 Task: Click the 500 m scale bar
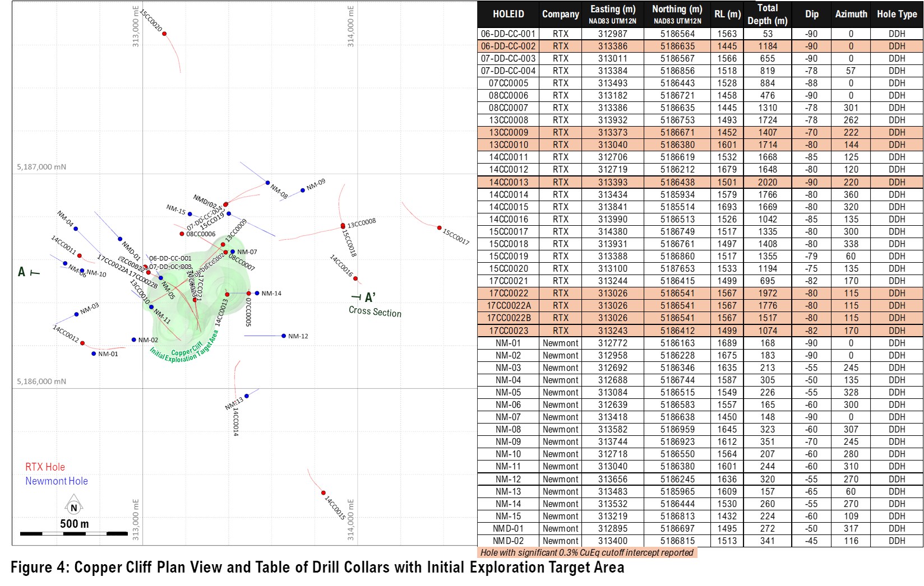point(74,533)
